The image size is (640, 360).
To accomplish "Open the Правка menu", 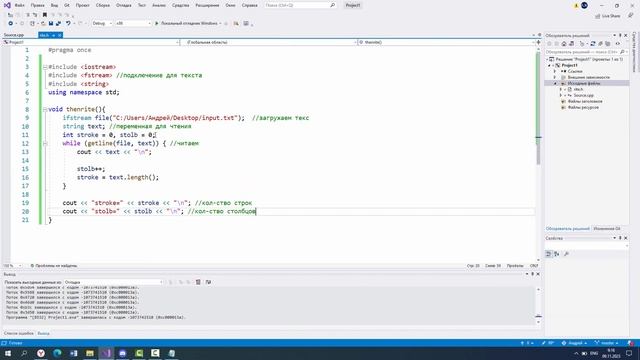I will pos(37,5).
